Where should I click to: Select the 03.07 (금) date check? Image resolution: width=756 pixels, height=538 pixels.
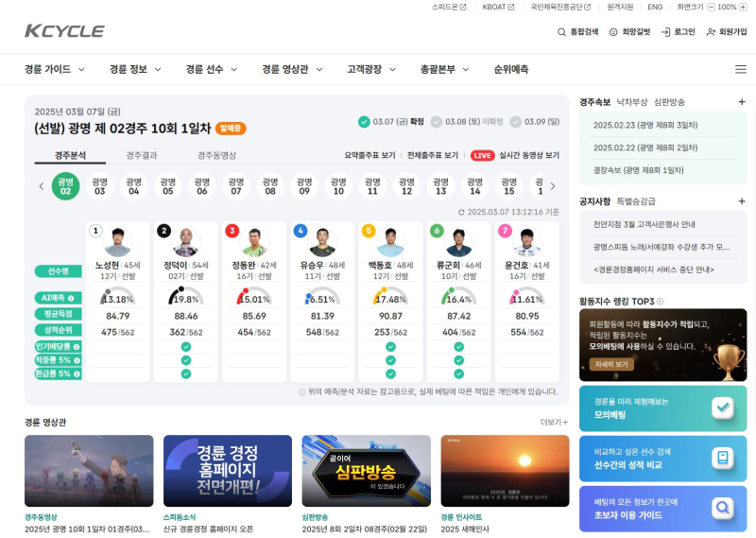click(x=364, y=121)
